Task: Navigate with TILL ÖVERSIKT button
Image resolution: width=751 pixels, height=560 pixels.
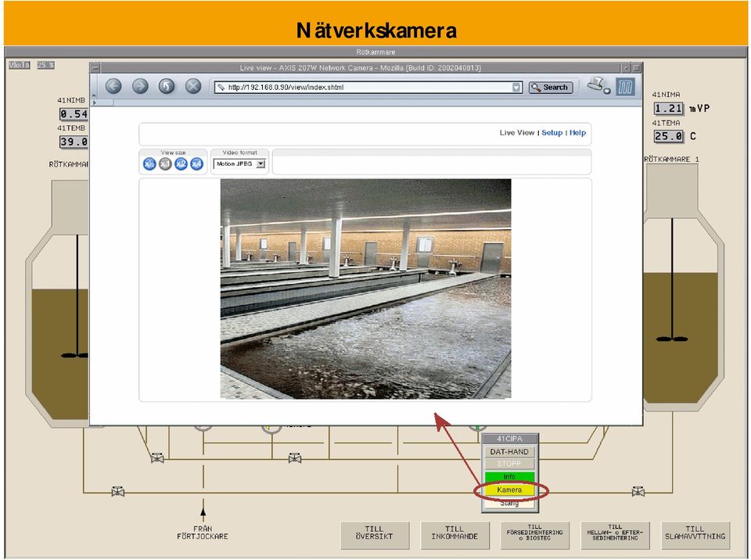Action: pyautogui.click(x=375, y=535)
